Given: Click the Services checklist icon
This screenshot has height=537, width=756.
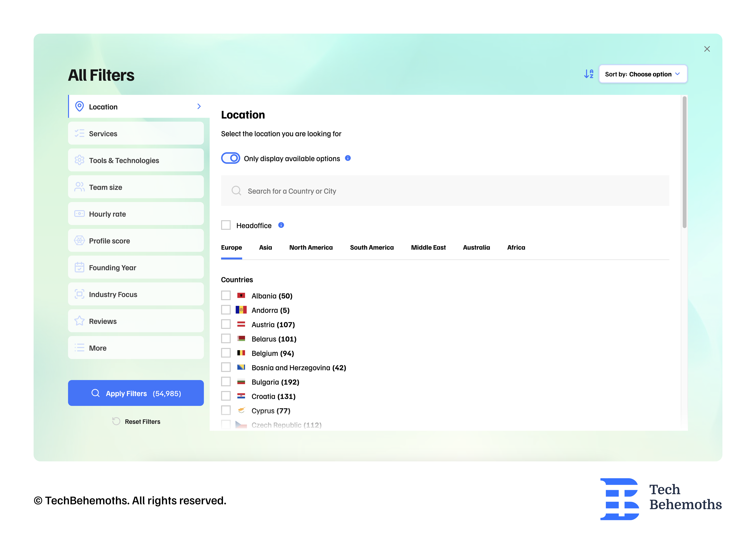Looking at the screenshot, I should (x=79, y=133).
